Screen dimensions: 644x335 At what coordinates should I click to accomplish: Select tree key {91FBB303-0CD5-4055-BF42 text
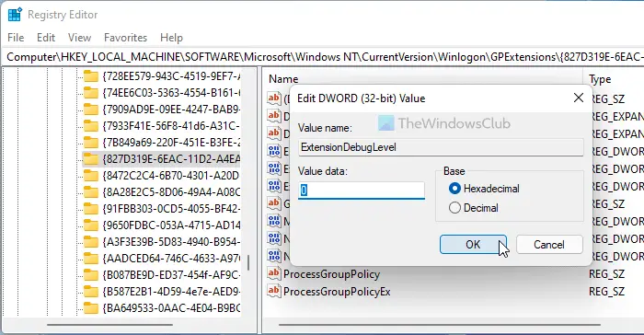tap(172, 208)
